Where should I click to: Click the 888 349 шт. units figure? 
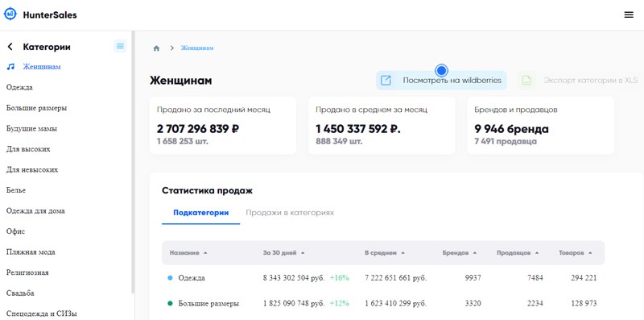pyautogui.click(x=339, y=142)
